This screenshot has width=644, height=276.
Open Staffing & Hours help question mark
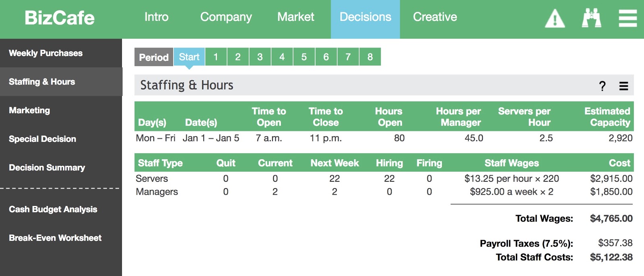(602, 85)
